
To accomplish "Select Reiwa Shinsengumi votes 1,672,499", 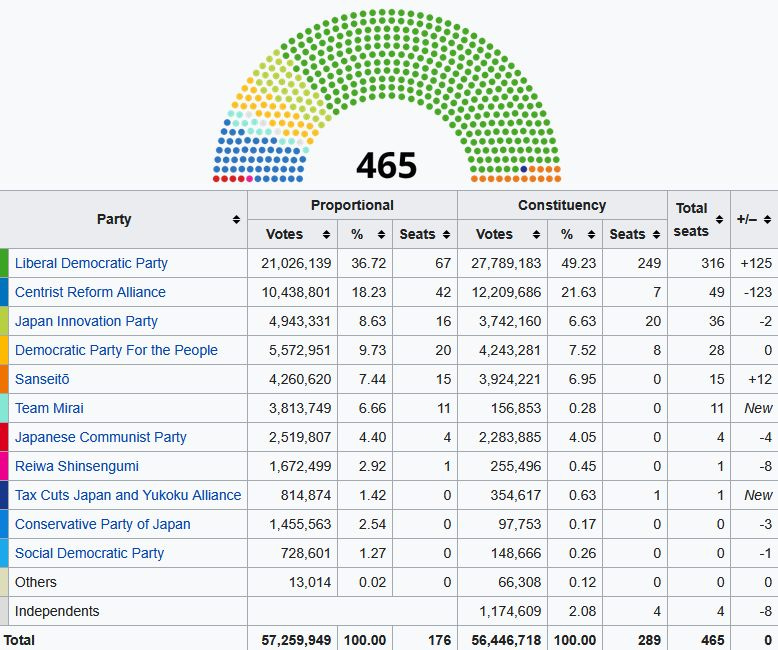I will pyautogui.click(x=300, y=466).
